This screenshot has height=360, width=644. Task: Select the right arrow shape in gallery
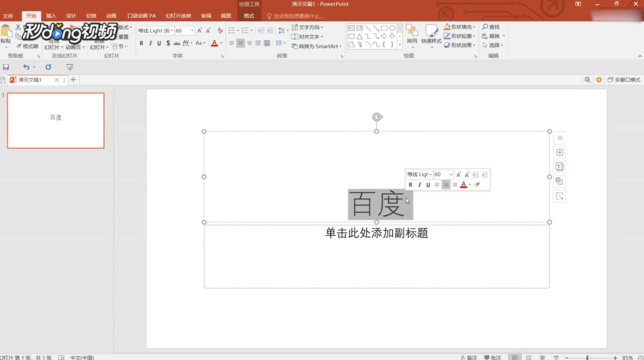point(384,36)
